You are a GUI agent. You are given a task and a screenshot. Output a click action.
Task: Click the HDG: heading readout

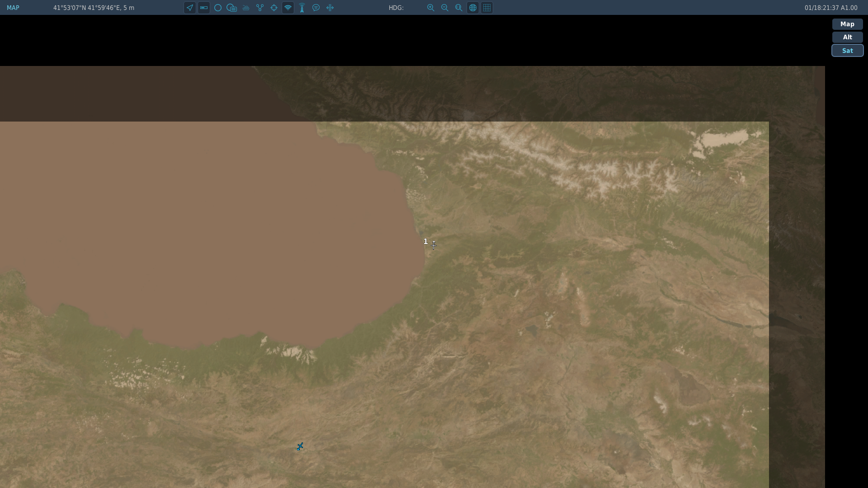[x=396, y=8]
